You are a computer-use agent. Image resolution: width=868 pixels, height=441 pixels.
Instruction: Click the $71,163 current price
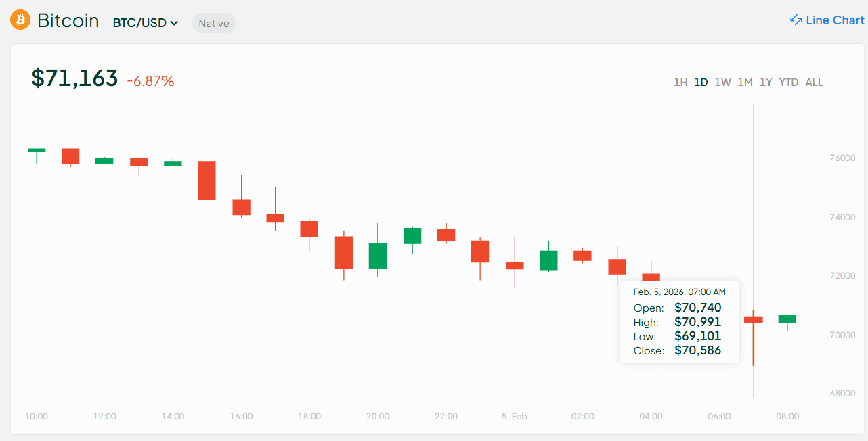coord(74,78)
